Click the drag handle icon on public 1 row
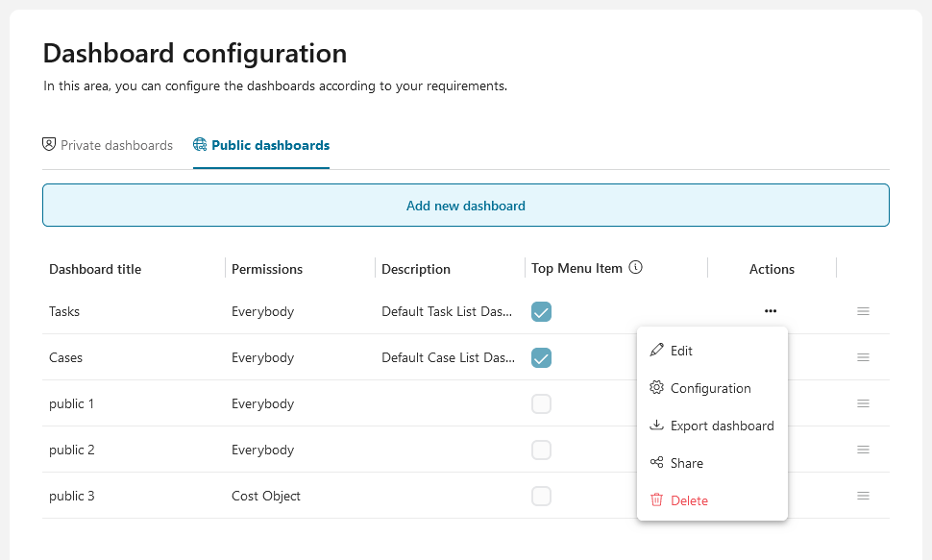Screen dimensions: 932x560 coord(863,403)
